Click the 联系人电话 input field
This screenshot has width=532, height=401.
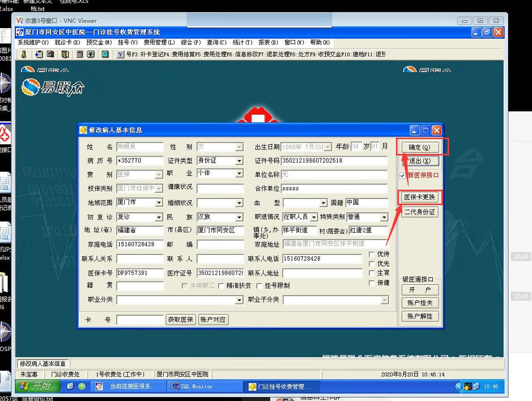(x=322, y=259)
